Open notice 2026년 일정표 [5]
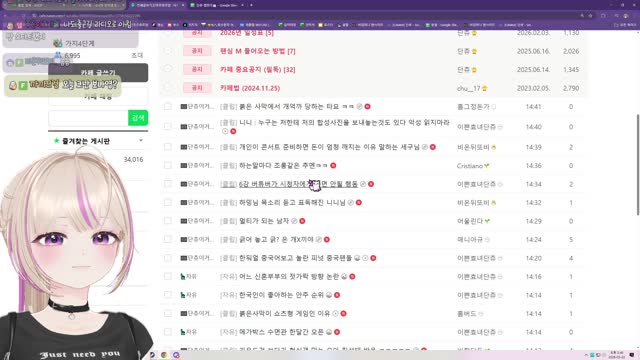The width and height of the screenshot is (640, 360). 247,33
